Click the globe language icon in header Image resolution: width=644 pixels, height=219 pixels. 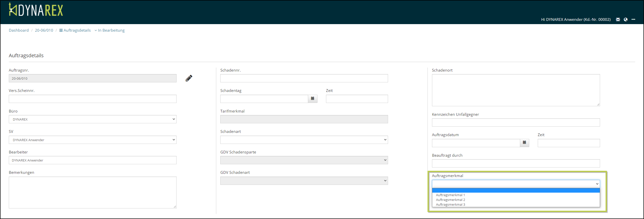click(x=626, y=20)
